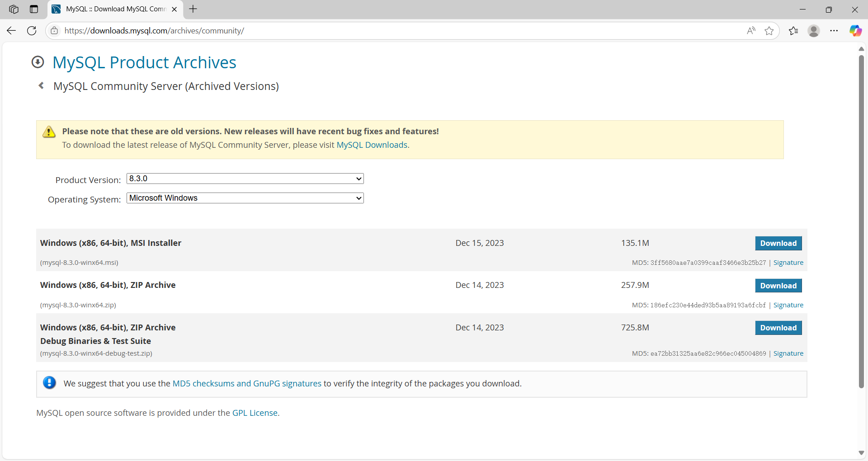Click the Windows (x86, 64-bit), MSI Installer title
868x461 pixels.
[x=111, y=243]
